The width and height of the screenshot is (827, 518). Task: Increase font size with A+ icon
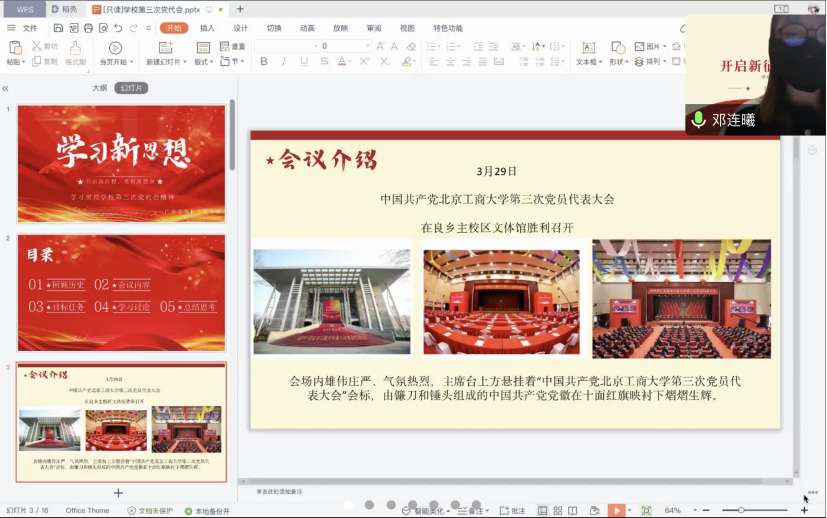(380, 46)
